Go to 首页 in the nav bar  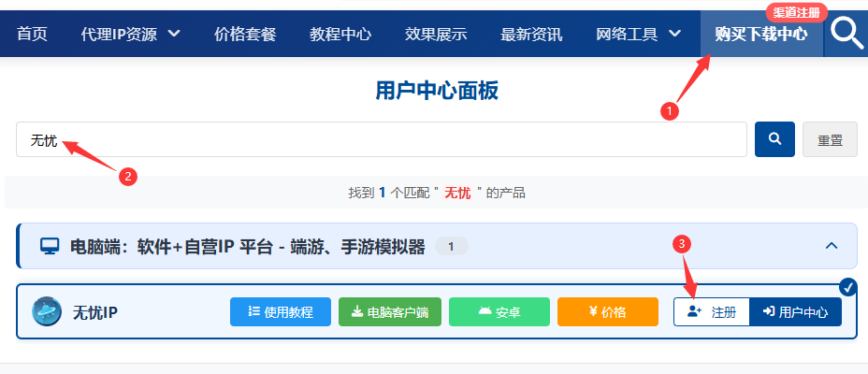[x=32, y=35]
